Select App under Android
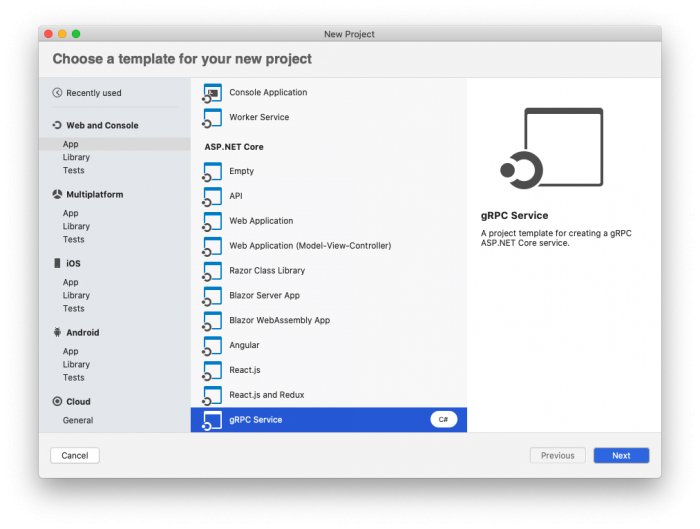The height and width of the screenshot is (529, 700). (71, 352)
